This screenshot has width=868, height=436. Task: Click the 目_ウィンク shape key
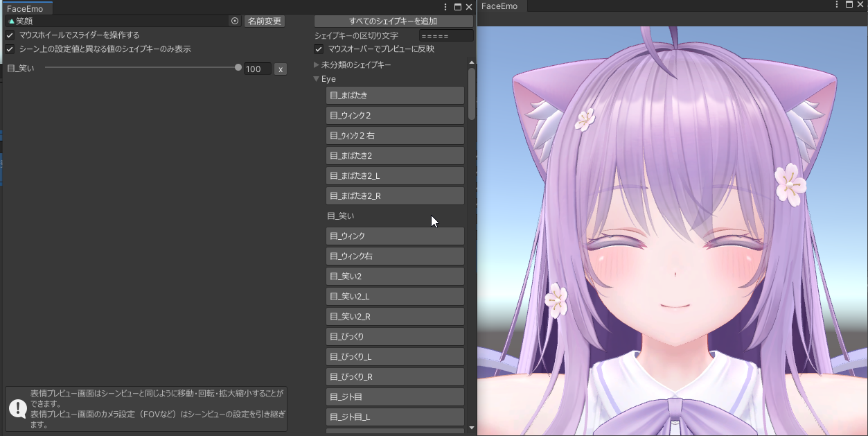click(395, 236)
